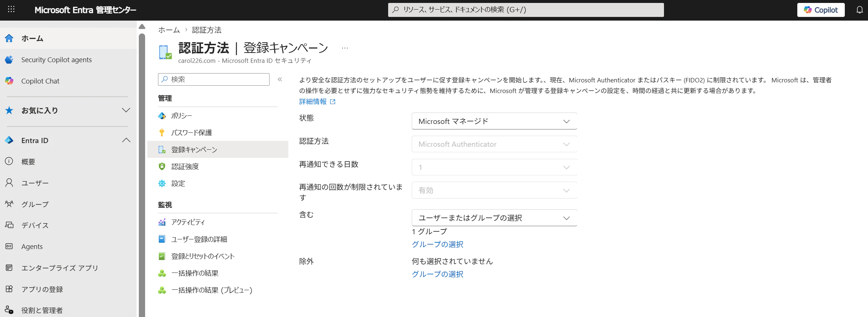Click グループの選択 link under 除外
Viewport: 868px width, 317px height.
pos(437,274)
